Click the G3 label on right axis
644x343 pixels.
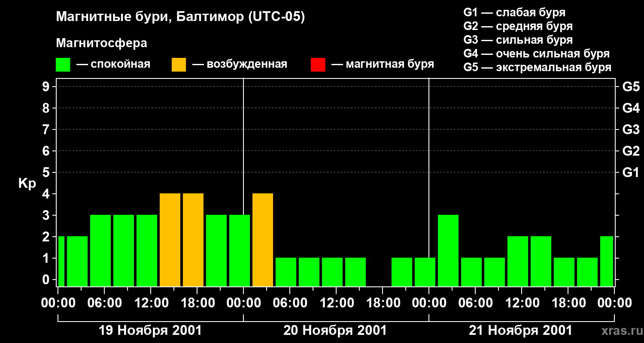pyautogui.click(x=631, y=129)
